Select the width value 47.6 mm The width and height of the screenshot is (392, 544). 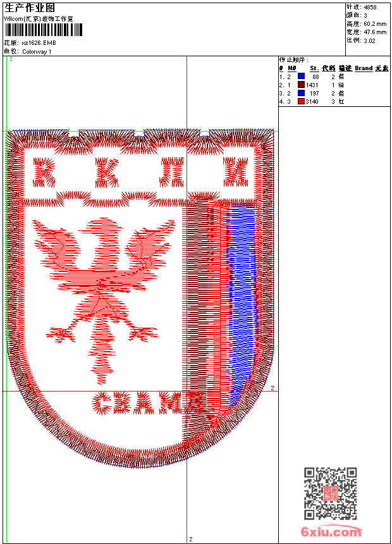tap(375, 32)
